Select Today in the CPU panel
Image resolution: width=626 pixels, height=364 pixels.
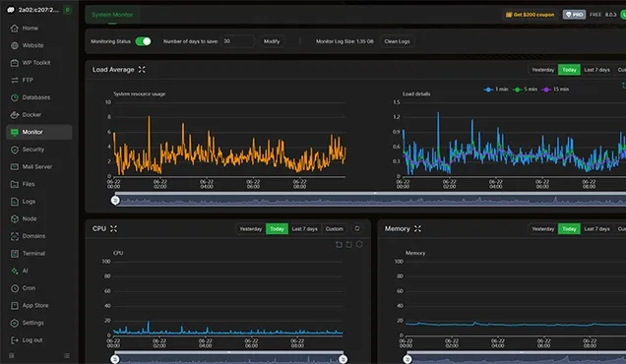coord(277,229)
